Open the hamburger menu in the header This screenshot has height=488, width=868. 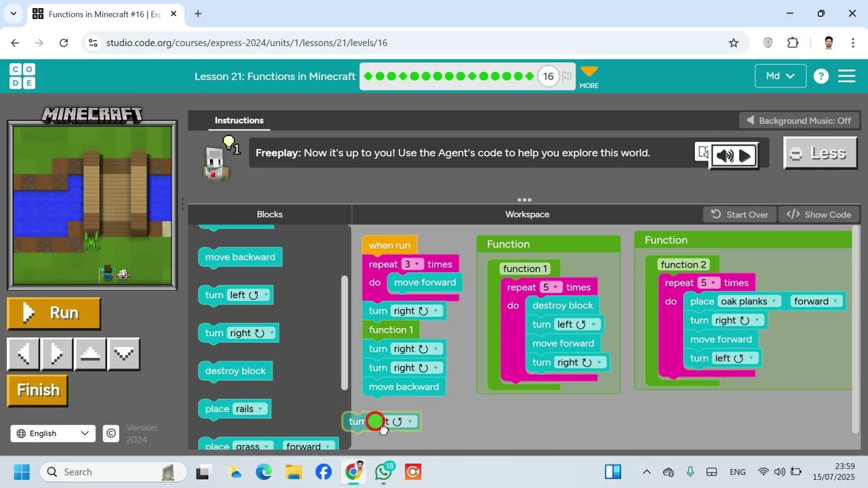pos(846,76)
